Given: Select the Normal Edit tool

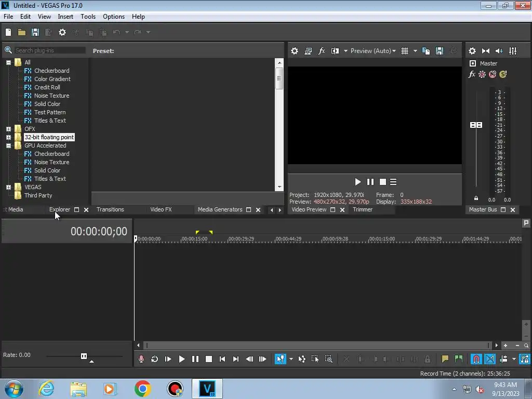Looking at the screenshot, I should click(280, 359).
